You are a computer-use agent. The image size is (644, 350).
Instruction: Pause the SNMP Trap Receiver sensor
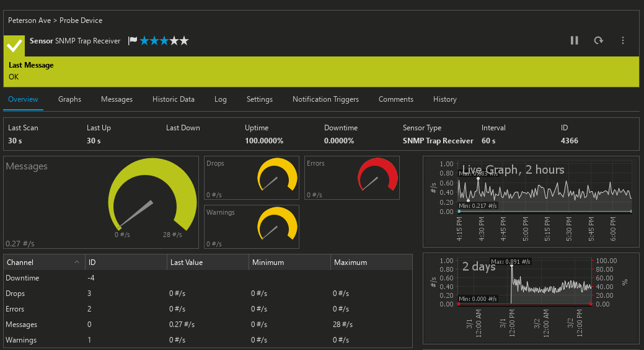tap(574, 40)
